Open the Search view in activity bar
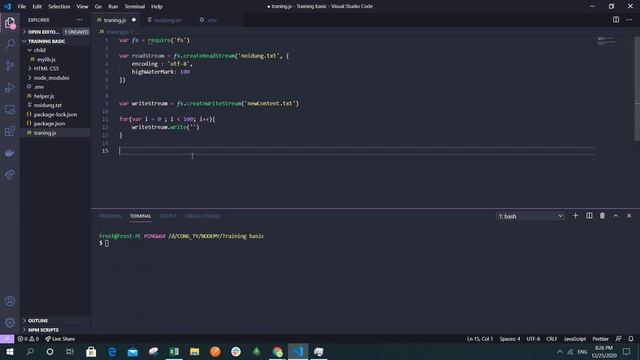Screen dimensions: 640x360 pyautogui.click(x=10, y=44)
